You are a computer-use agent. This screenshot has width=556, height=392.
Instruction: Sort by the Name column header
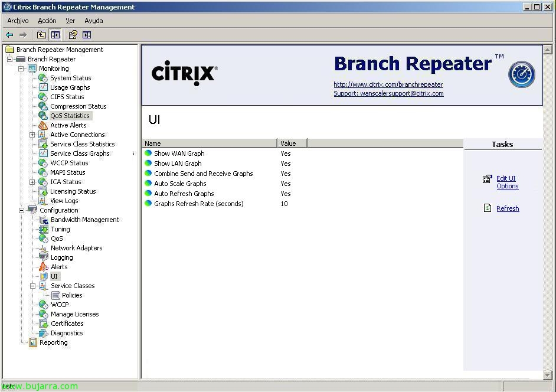click(209, 143)
